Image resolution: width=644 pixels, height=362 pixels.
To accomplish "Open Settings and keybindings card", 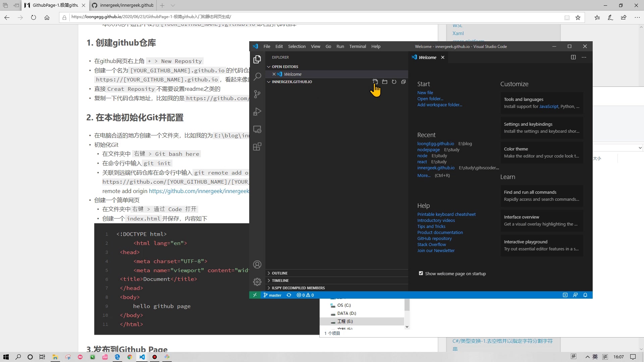I will click(542, 128).
